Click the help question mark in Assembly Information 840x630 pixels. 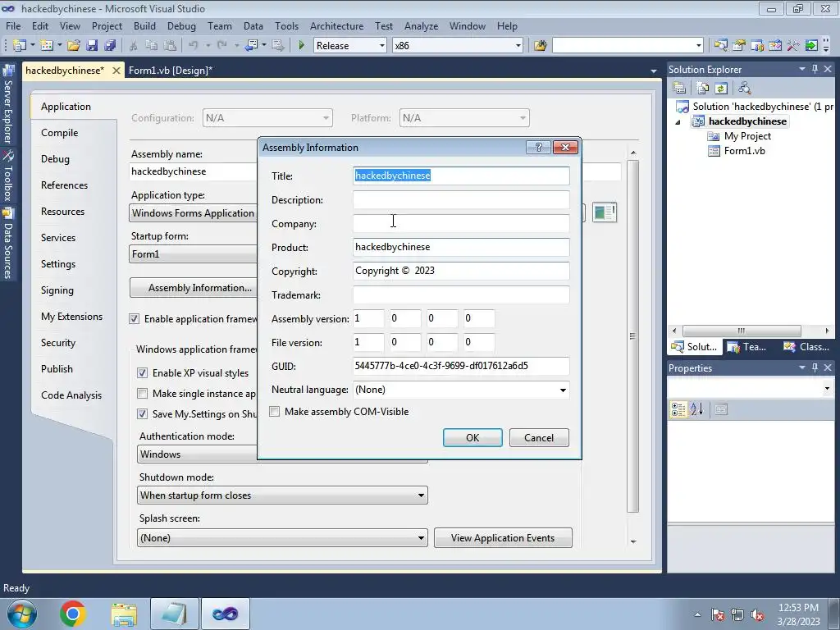click(538, 148)
